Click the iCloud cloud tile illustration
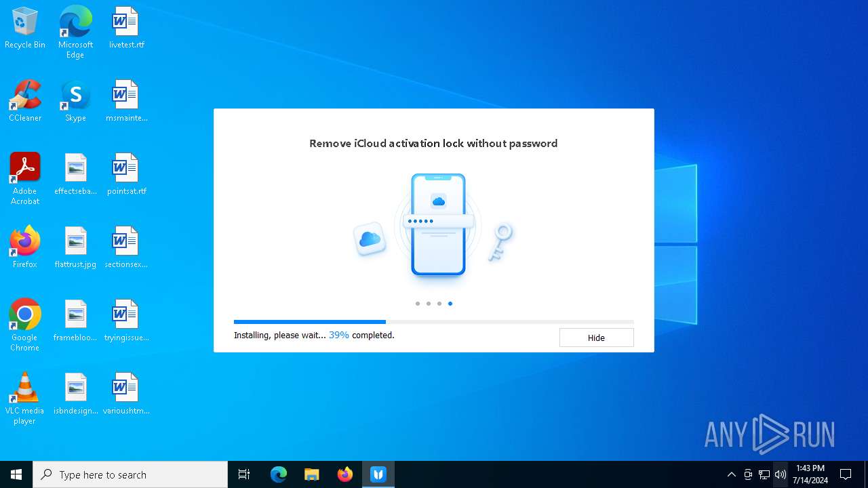 [370, 239]
